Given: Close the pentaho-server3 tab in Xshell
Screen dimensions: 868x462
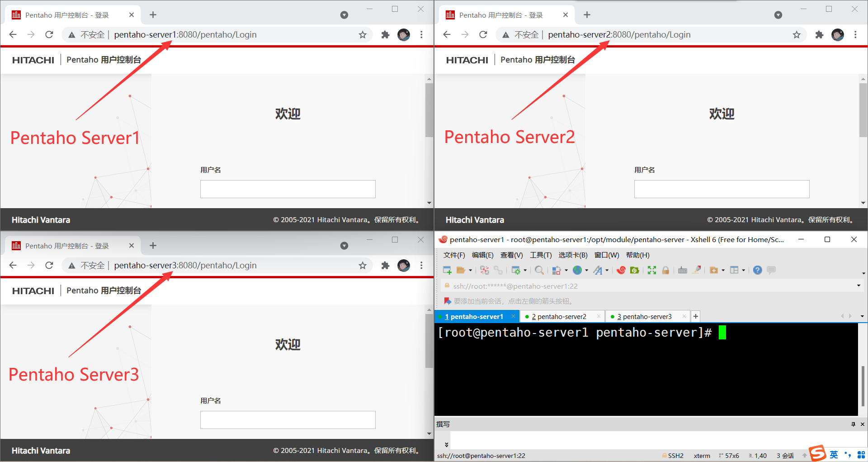Looking at the screenshot, I should click(684, 316).
